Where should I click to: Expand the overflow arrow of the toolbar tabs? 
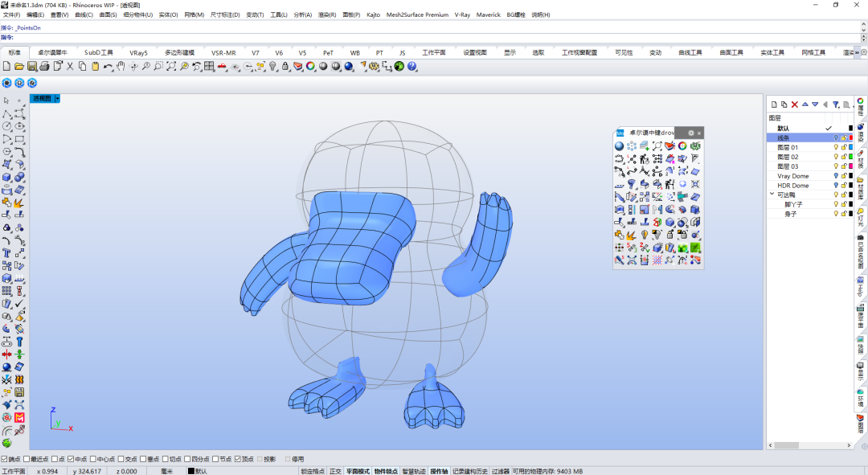point(857,52)
